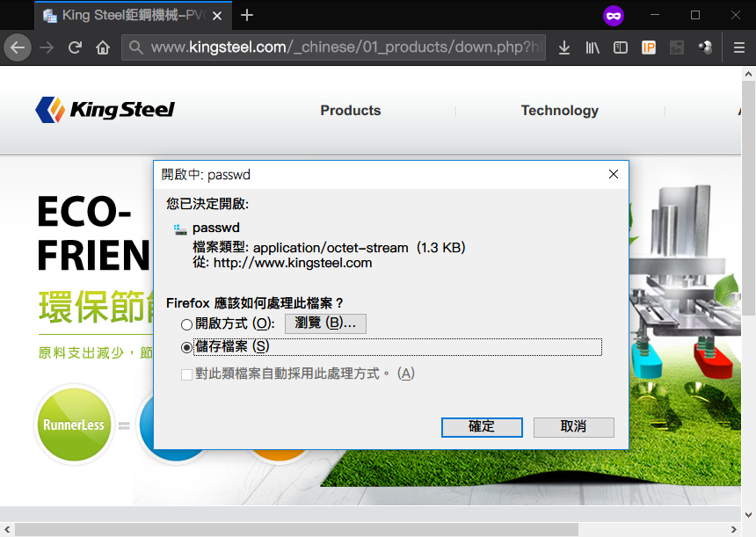Open the downloads panel arrow icon
756x537 pixels.
click(x=564, y=47)
